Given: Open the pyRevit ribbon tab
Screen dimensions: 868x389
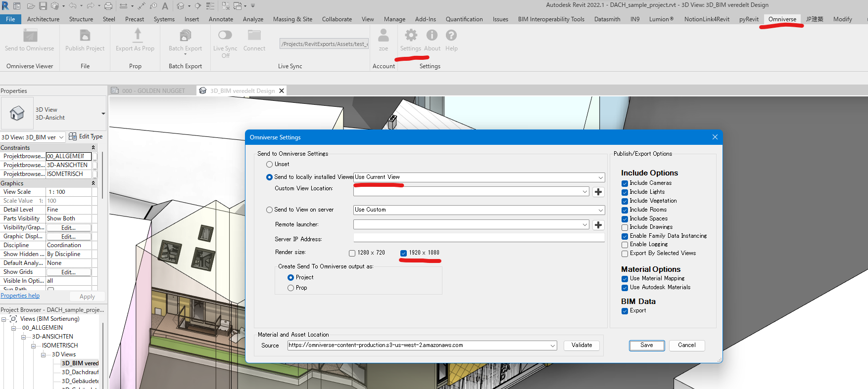Looking at the screenshot, I should 749,19.
